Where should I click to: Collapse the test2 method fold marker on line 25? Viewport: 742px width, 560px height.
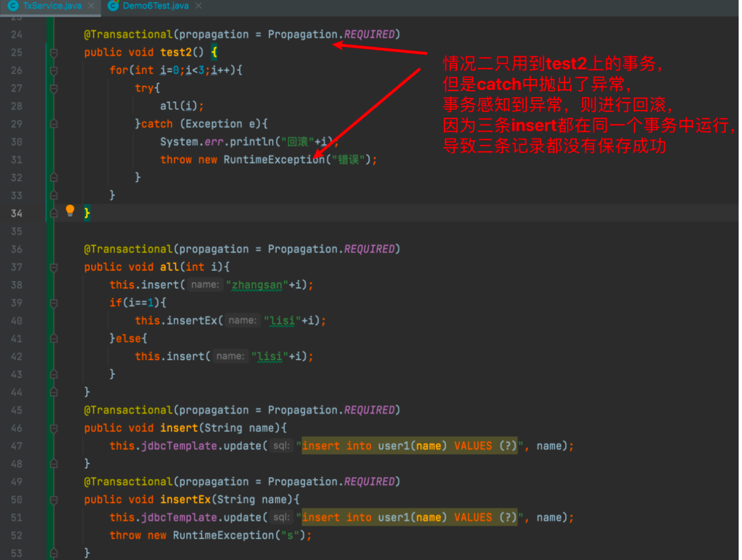point(54,53)
